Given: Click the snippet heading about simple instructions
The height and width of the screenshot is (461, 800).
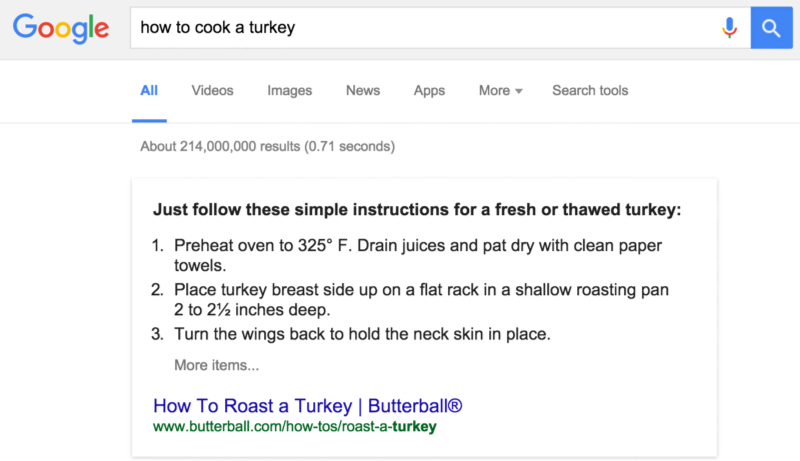Looking at the screenshot, I should click(416, 211).
